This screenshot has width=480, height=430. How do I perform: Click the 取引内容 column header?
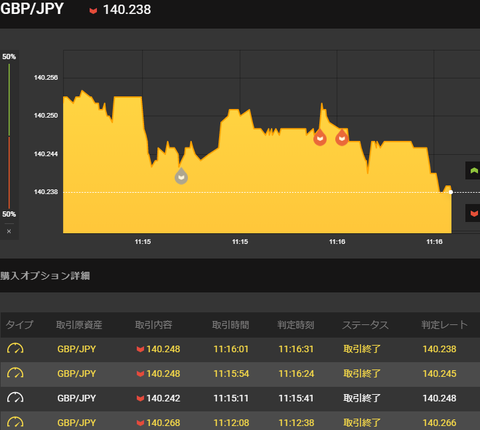pyautogui.click(x=154, y=325)
